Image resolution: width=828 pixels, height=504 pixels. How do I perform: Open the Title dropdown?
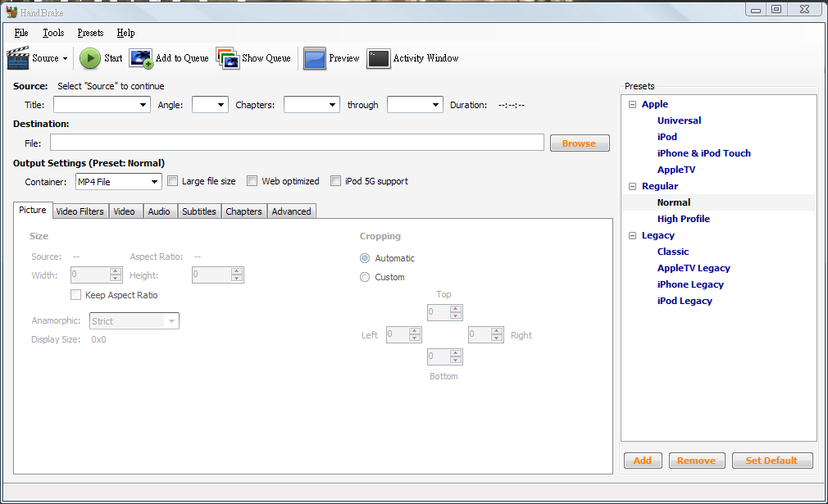[102, 105]
